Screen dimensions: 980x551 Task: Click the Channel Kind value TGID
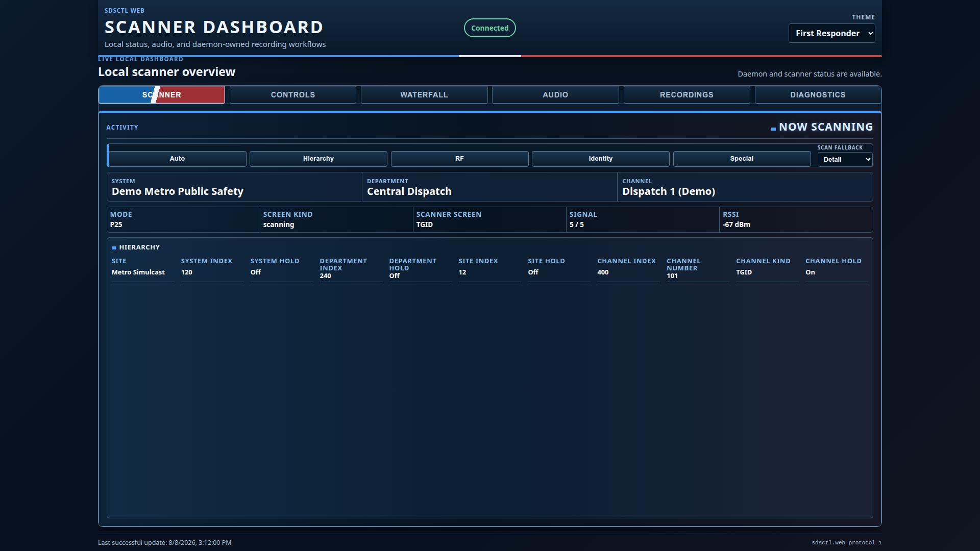point(744,272)
